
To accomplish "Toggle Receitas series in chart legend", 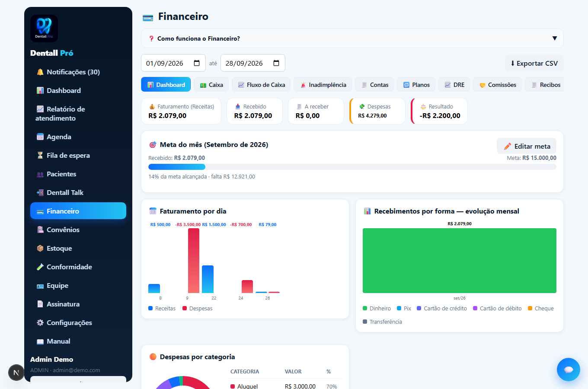I will click(x=162, y=309).
